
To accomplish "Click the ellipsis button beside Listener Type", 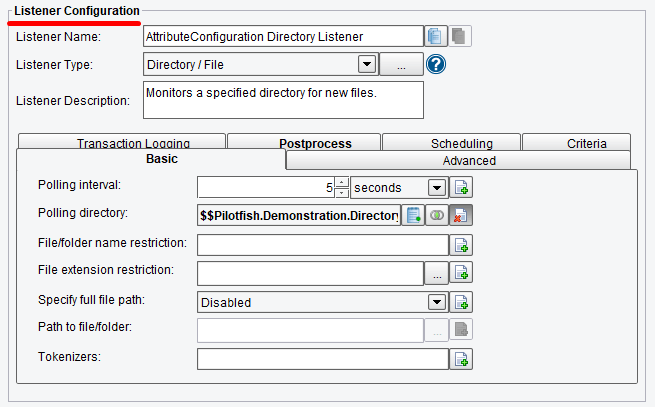I will (x=400, y=65).
